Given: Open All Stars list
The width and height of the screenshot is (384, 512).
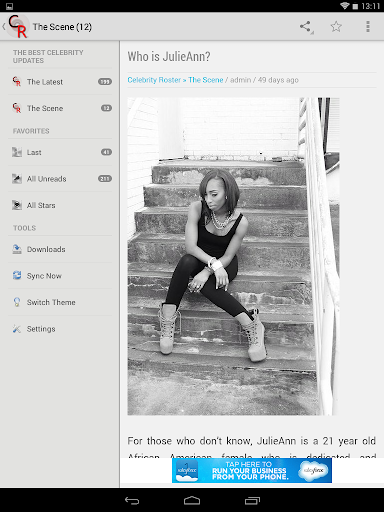Looking at the screenshot, I should (x=60, y=205).
